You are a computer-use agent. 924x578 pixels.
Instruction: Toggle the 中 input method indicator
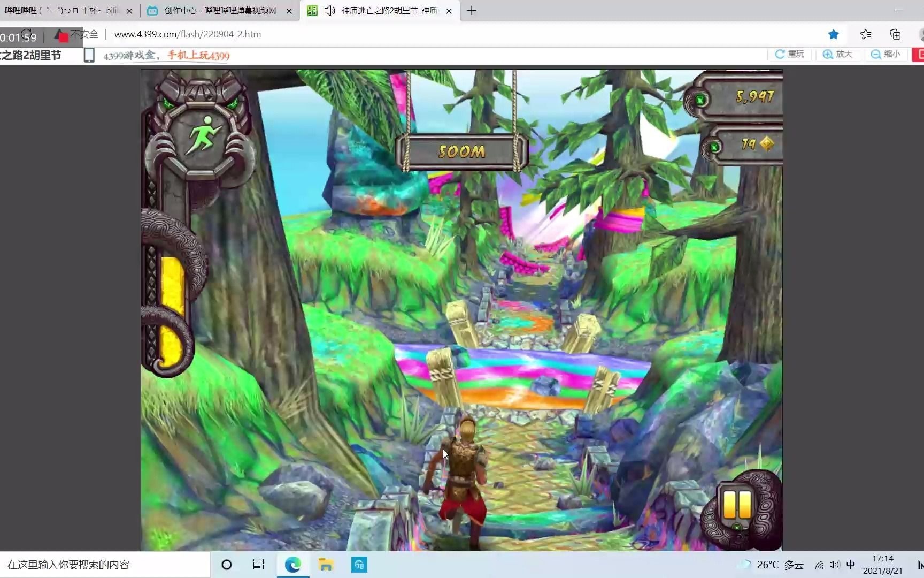(x=851, y=565)
